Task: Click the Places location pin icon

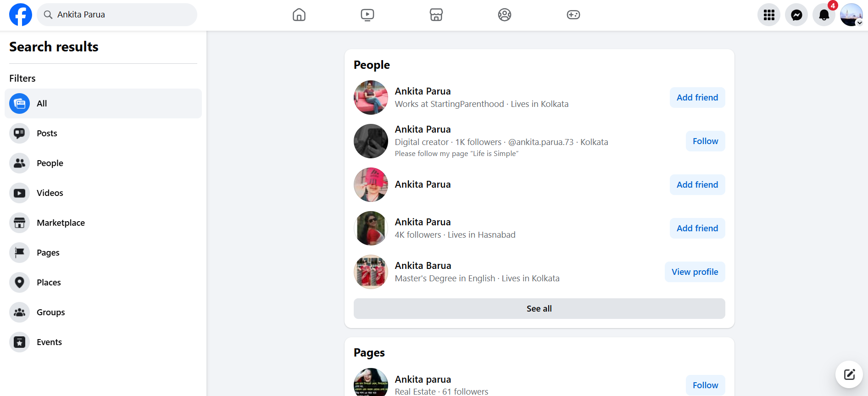Action: click(19, 283)
